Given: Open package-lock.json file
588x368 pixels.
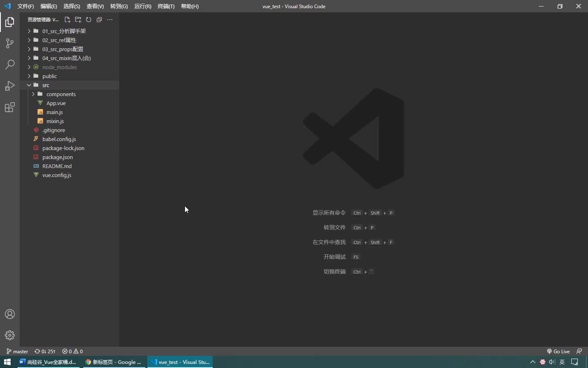Looking at the screenshot, I should (x=69, y=148).
